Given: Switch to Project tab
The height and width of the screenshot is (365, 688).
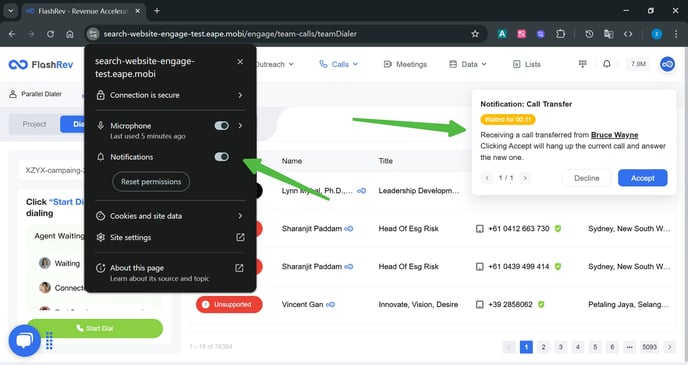Looking at the screenshot, I should pos(34,124).
